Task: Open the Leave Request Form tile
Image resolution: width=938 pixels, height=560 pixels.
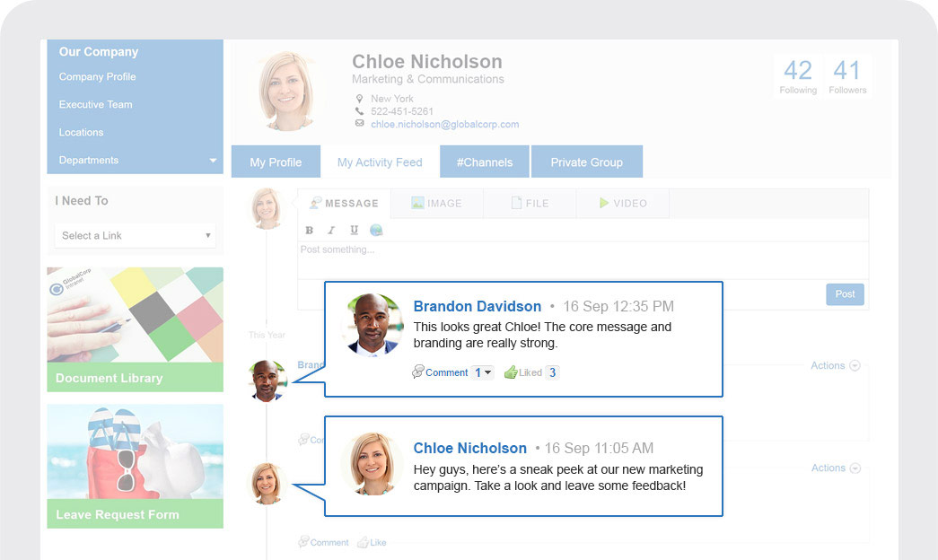Action: [136, 466]
